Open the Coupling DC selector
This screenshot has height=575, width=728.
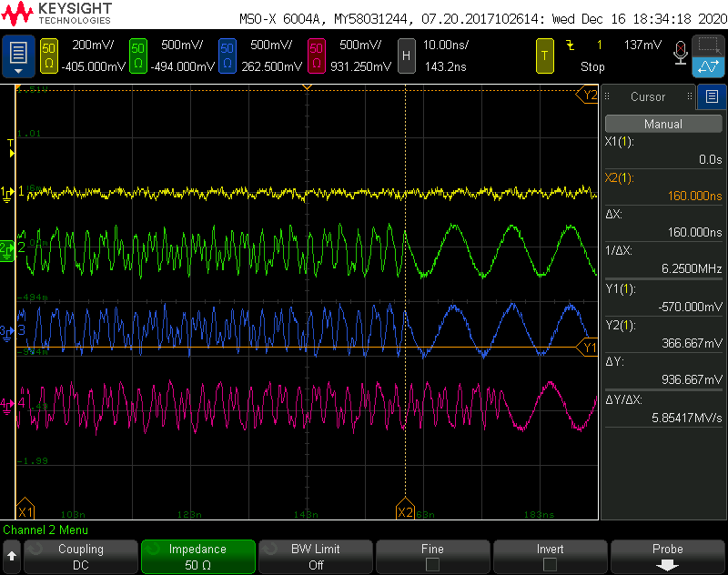[81, 557]
